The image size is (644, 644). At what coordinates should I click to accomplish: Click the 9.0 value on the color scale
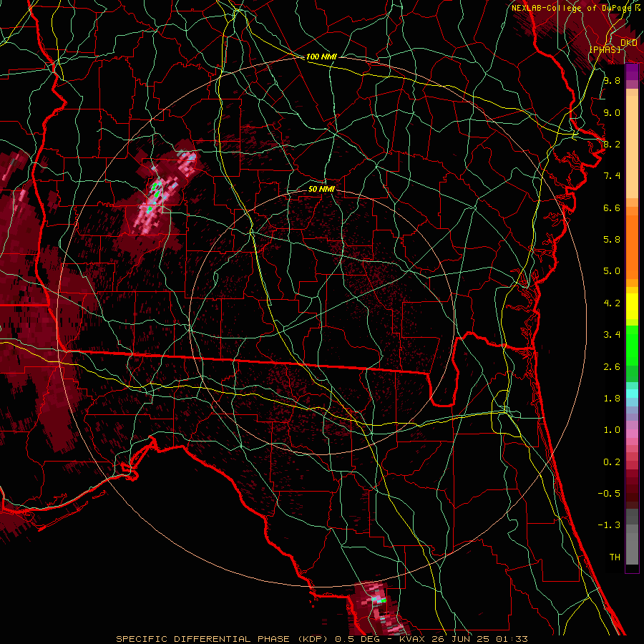coord(612,112)
